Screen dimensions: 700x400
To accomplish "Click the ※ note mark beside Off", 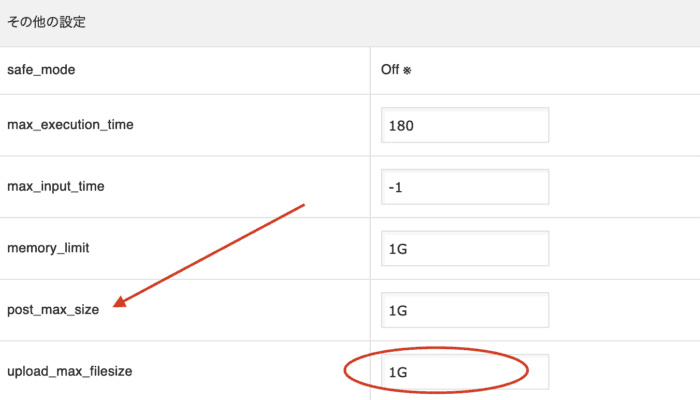I will click(x=407, y=71).
